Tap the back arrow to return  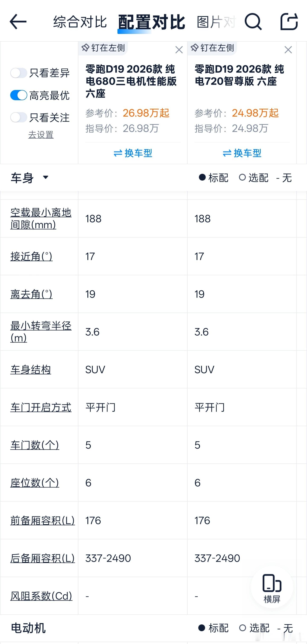pos(17,22)
